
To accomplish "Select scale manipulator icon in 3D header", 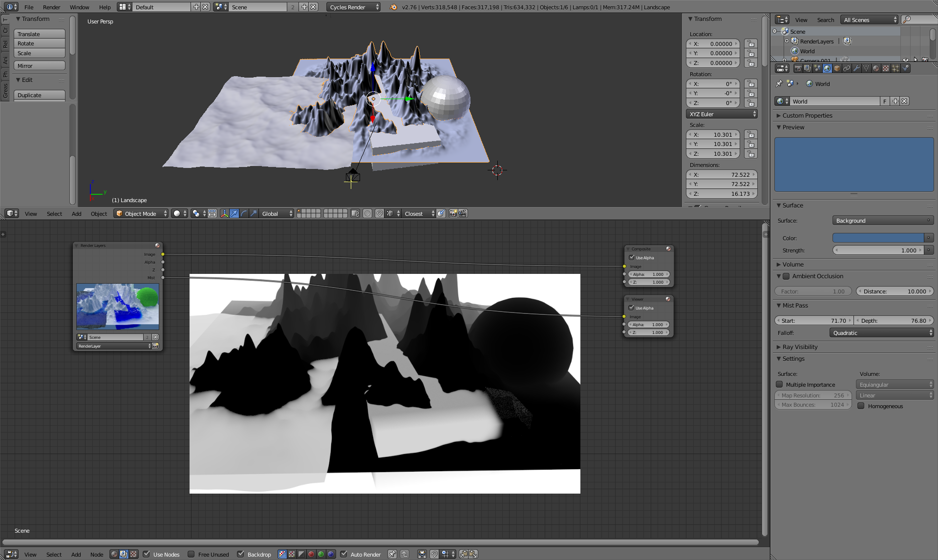I will click(254, 213).
